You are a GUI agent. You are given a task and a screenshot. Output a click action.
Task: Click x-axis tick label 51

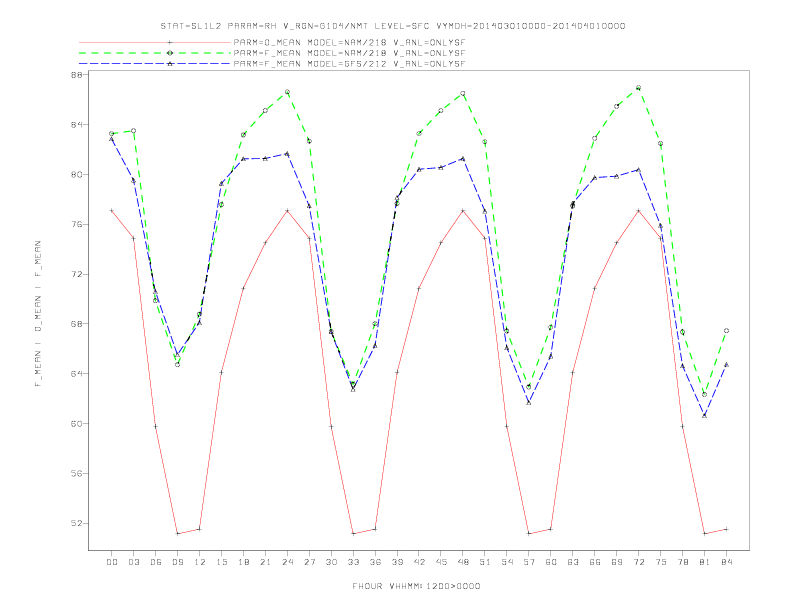(485, 562)
